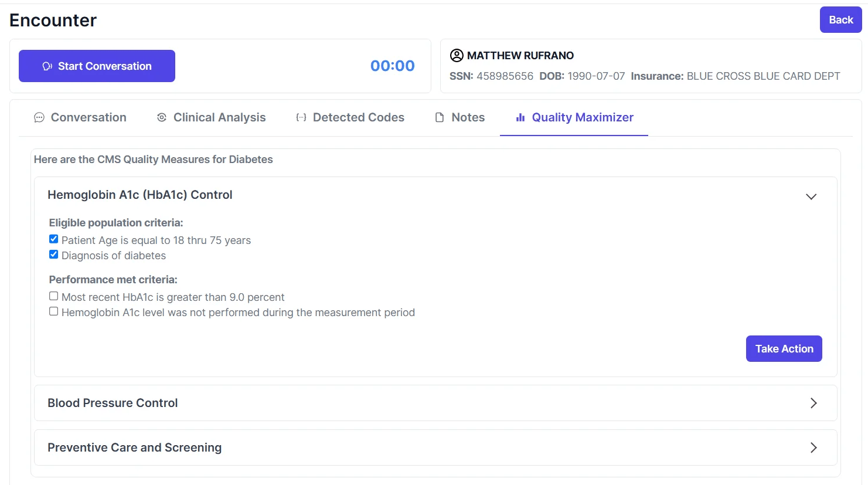Click the Quality Maximizer bar chart icon
The image size is (868, 485).
520,118
